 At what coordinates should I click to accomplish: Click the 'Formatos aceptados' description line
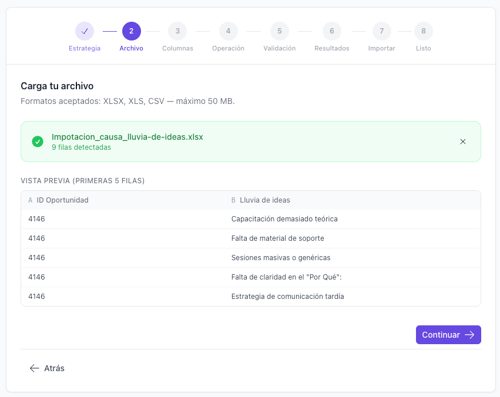(128, 101)
